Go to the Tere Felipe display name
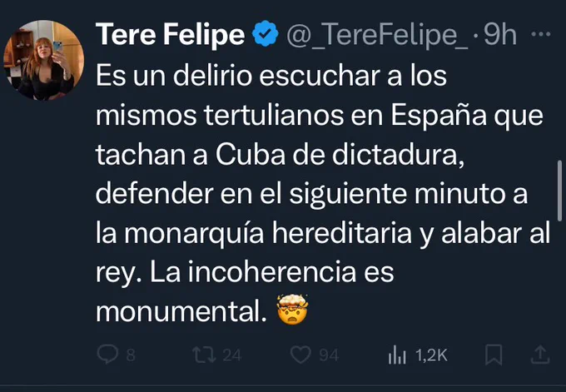566x392 pixels. pyautogui.click(x=171, y=35)
